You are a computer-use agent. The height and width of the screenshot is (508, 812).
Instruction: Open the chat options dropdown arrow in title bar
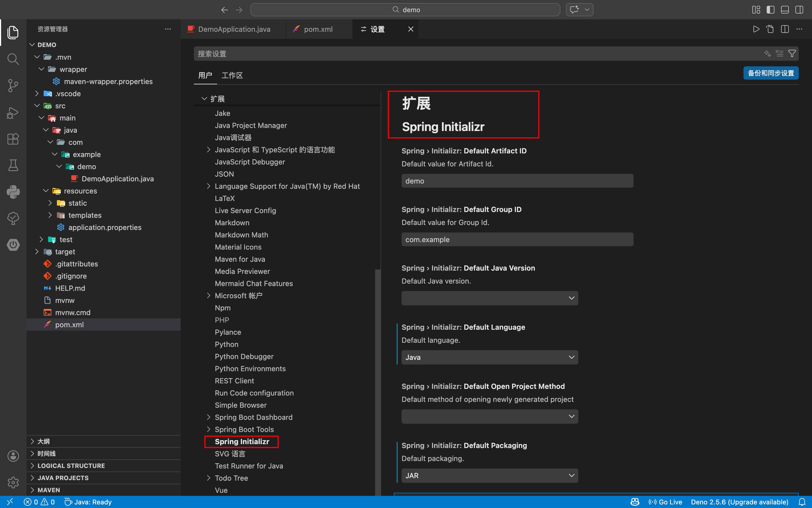point(587,10)
